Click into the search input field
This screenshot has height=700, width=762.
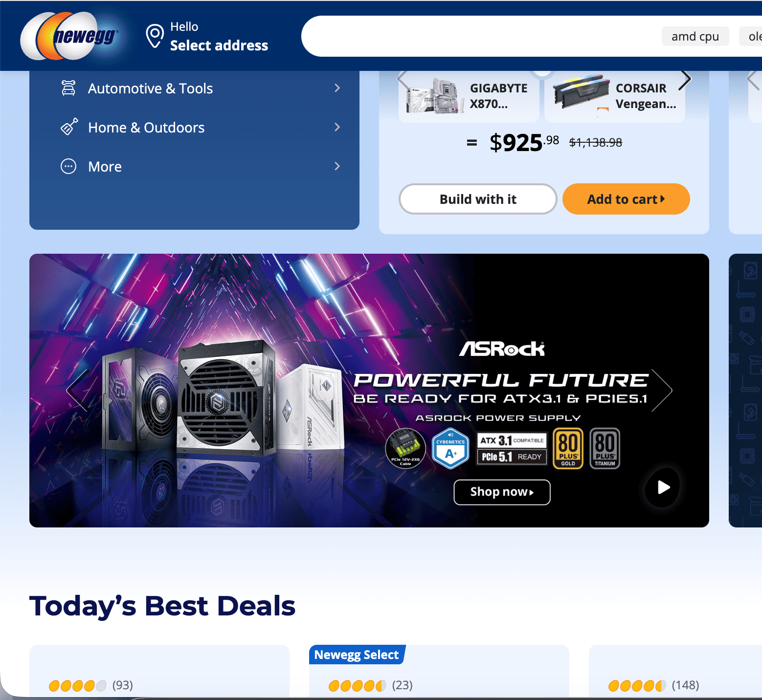pos(479,36)
